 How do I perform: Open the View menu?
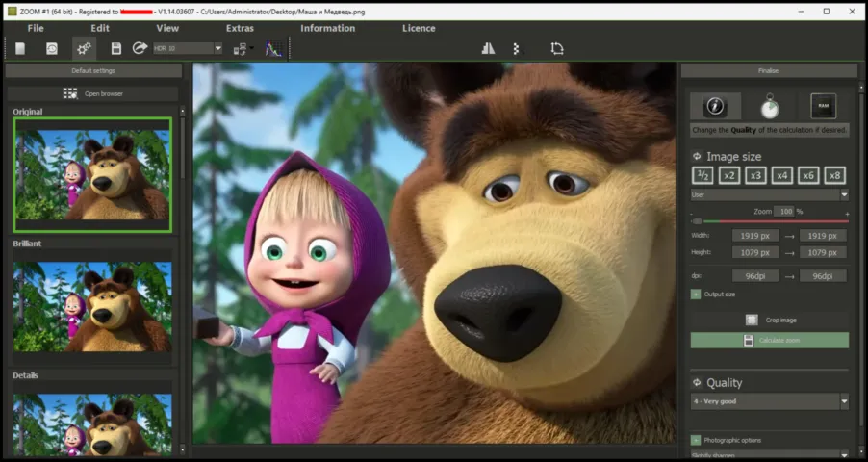click(x=167, y=28)
